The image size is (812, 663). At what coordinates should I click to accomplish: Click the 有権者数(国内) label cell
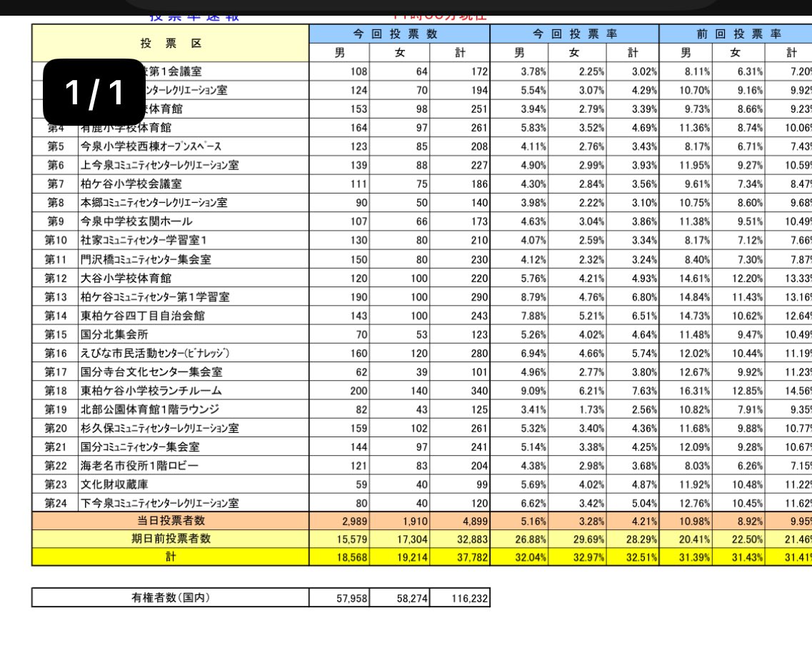pyautogui.click(x=171, y=598)
